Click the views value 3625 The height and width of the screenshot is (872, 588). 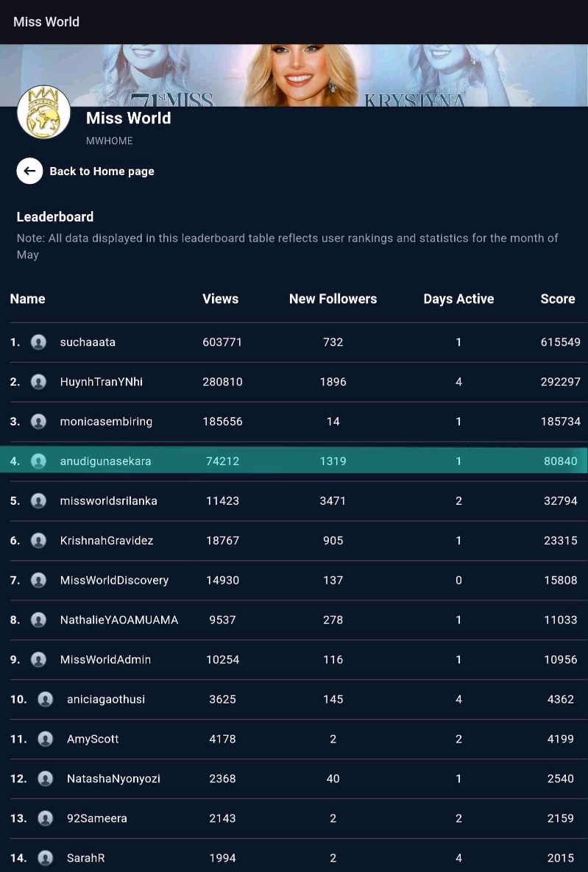click(x=222, y=699)
